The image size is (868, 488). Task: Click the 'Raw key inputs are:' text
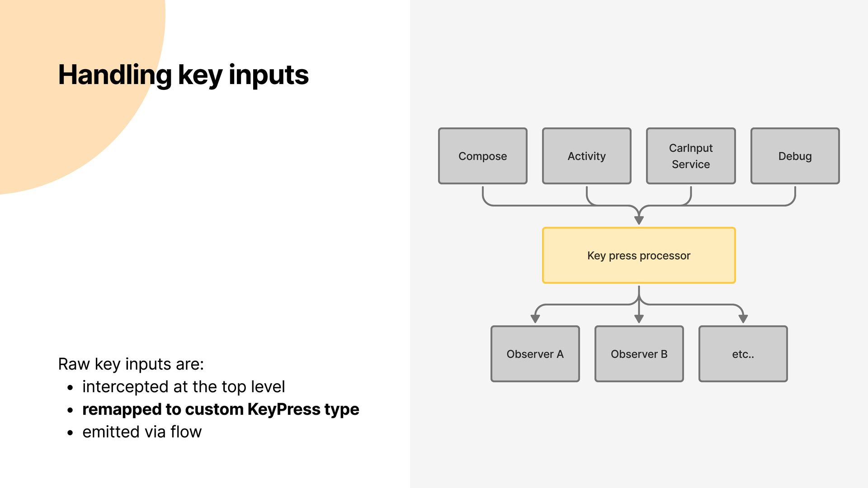(x=131, y=364)
